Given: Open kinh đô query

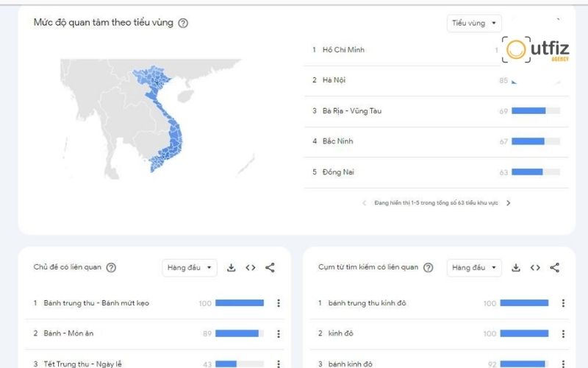Looking at the screenshot, I should pyautogui.click(x=340, y=333).
